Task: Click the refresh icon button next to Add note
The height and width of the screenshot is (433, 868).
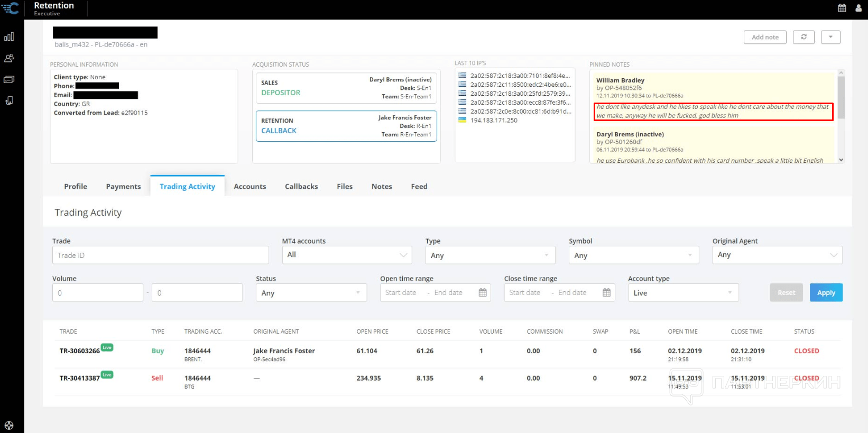Action: point(804,37)
